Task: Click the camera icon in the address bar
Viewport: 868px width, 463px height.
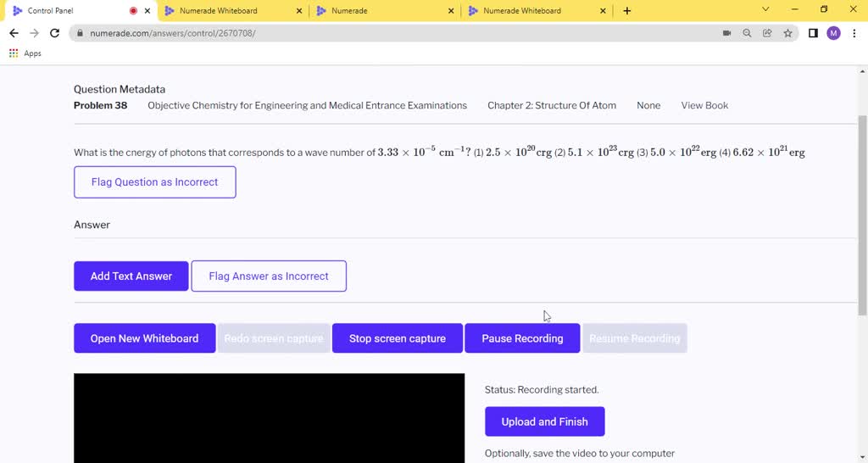Action: coord(726,33)
